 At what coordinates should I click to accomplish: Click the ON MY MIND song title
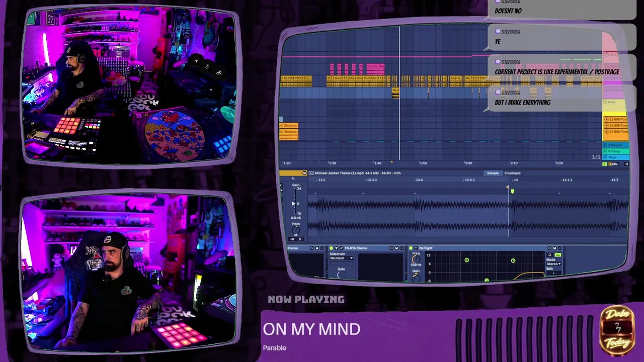click(311, 329)
